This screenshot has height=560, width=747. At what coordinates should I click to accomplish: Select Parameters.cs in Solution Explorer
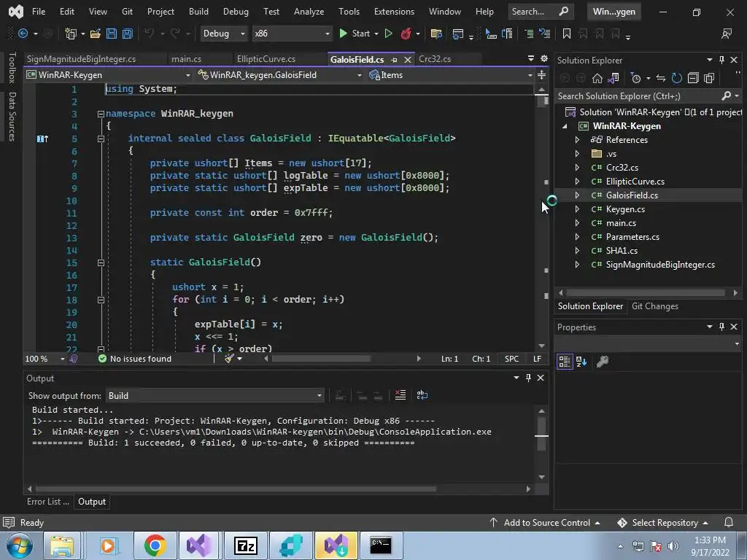point(632,237)
